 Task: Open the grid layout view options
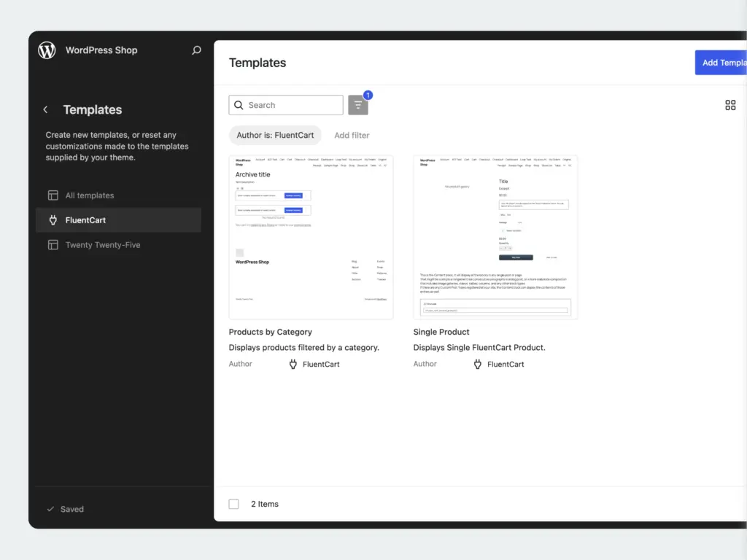point(730,105)
